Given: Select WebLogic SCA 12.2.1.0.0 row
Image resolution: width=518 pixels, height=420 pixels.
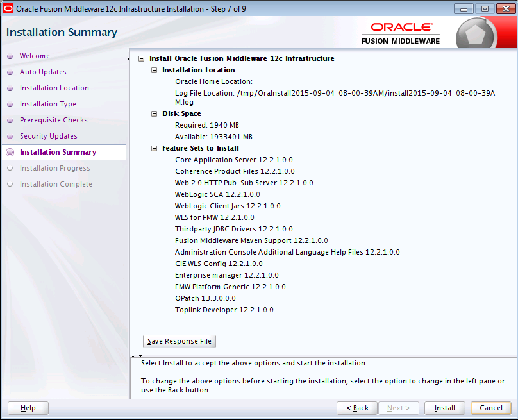Looking at the screenshot, I should coord(217,195).
